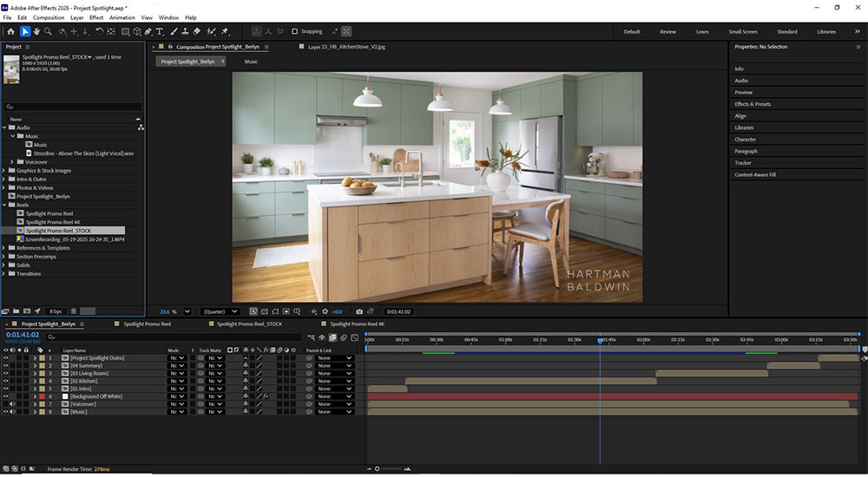Open the color channels icon in viewer
868x477 pixels.
point(314,311)
